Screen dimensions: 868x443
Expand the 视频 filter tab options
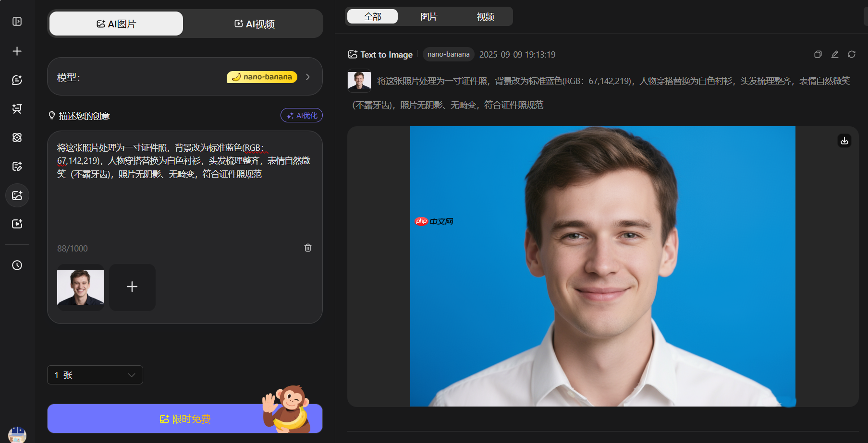tap(486, 16)
